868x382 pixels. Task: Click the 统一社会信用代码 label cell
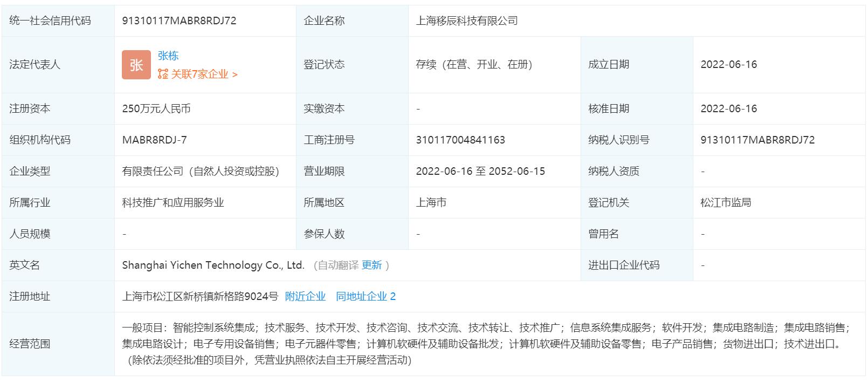click(58, 21)
